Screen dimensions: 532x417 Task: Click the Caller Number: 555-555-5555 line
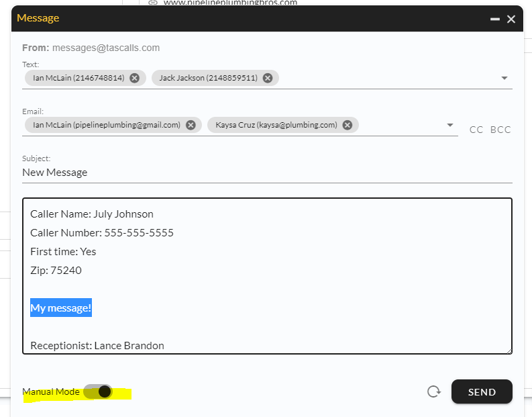click(102, 232)
